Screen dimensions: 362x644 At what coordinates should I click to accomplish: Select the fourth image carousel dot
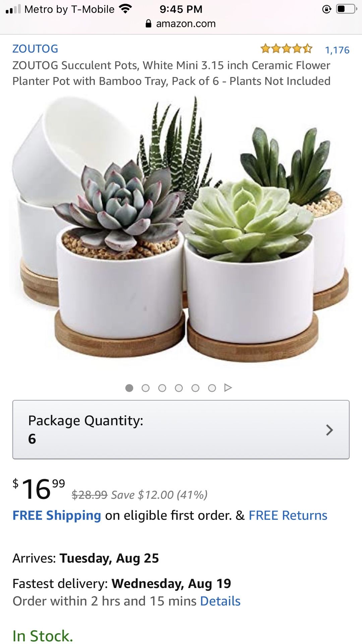179,388
